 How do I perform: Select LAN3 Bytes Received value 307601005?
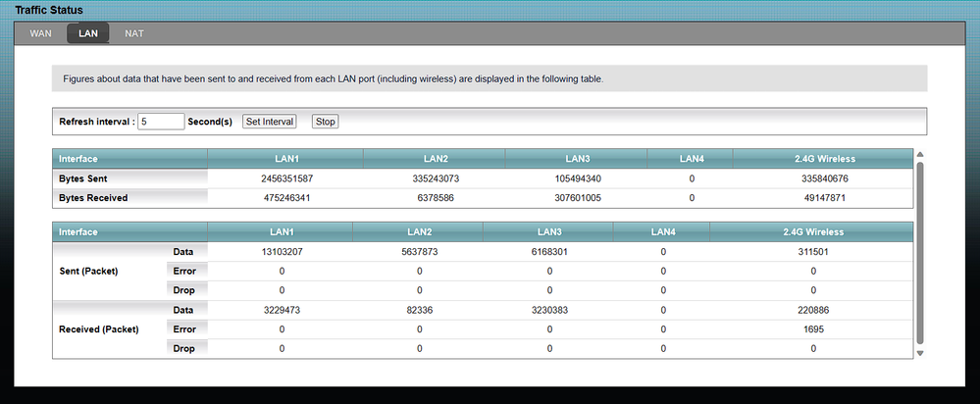(576, 197)
